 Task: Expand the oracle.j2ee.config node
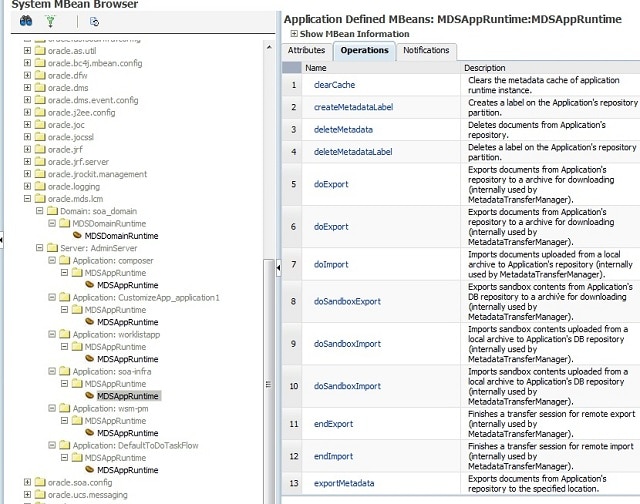(27, 112)
